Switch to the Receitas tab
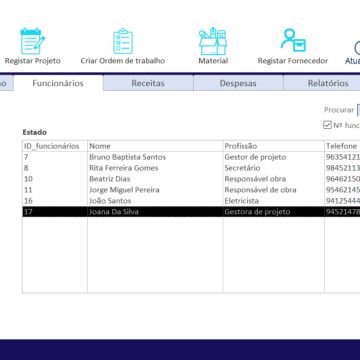360x360 pixels. pyautogui.click(x=148, y=83)
